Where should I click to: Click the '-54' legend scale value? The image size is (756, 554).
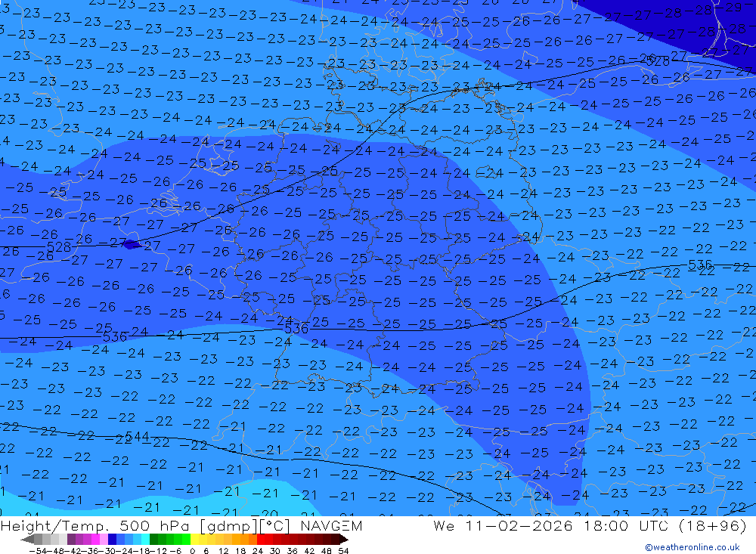pos(39,551)
